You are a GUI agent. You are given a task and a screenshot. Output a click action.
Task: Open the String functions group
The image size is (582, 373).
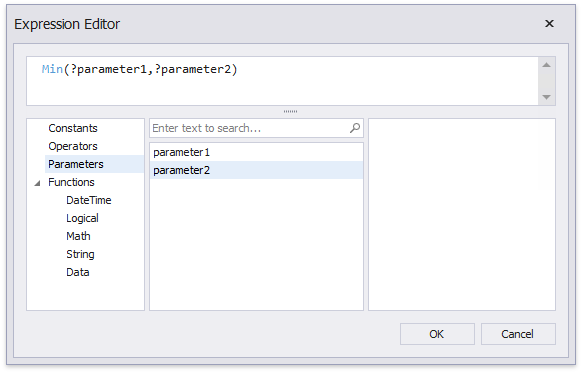[x=80, y=254]
